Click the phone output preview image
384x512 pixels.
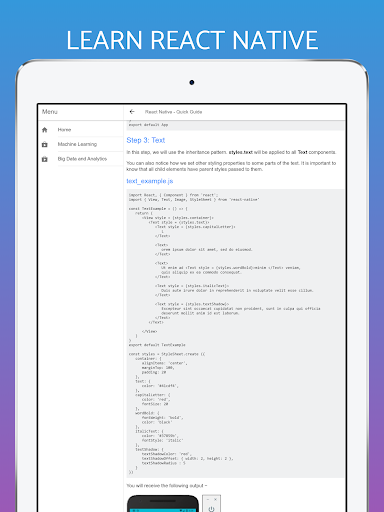click(x=163, y=503)
